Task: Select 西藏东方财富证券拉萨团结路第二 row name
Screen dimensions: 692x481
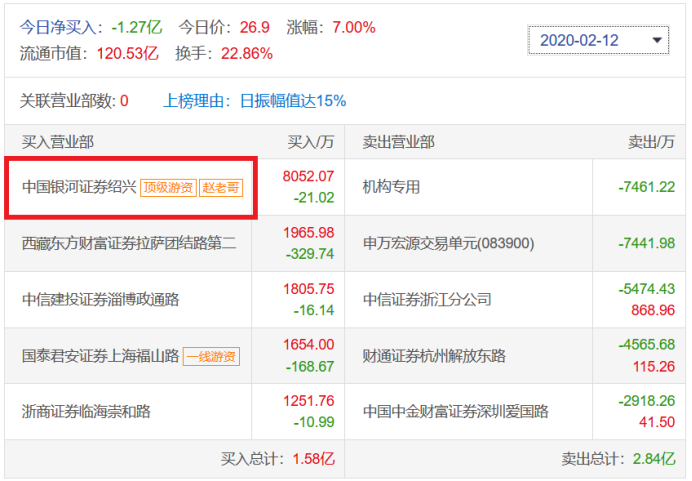Action: [129, 243]
